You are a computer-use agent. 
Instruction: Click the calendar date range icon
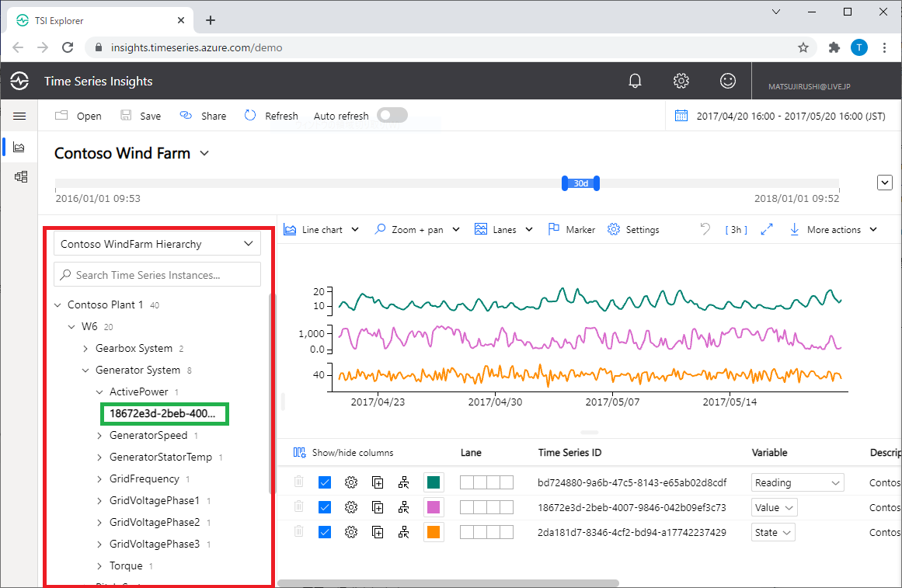tap(681, 116)
